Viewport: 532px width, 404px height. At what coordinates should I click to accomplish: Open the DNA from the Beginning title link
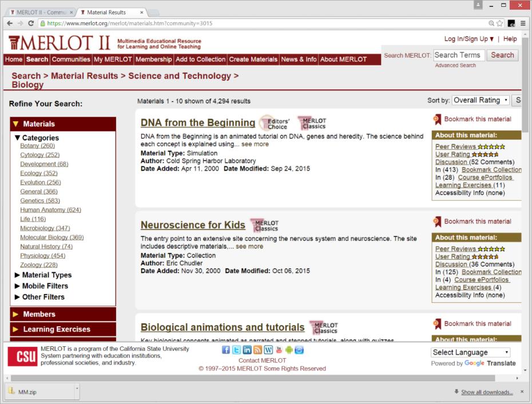198,122
